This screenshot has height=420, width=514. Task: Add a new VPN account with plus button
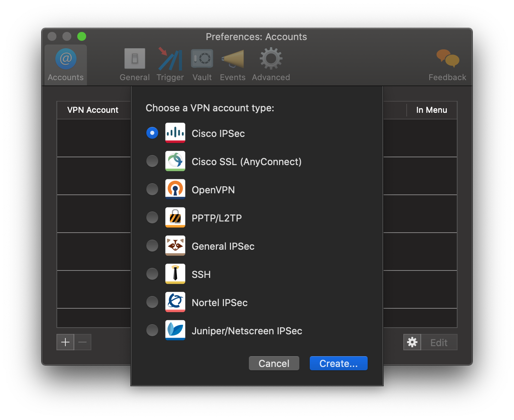click(65, 342)
